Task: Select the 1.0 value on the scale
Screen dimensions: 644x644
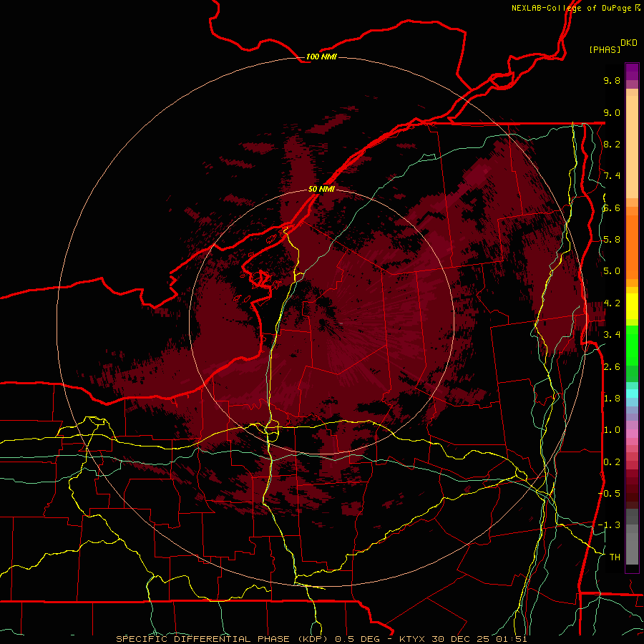Action: (612, 430)
